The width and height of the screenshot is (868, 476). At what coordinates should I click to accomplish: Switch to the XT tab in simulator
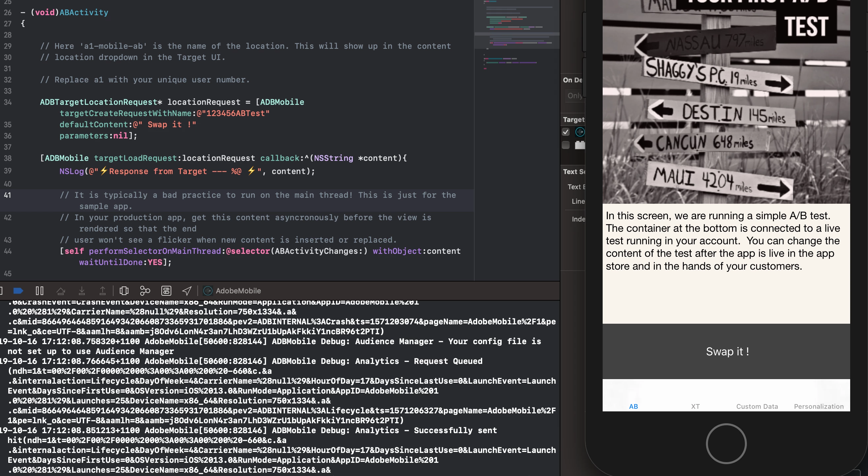(x=695, y=406)
